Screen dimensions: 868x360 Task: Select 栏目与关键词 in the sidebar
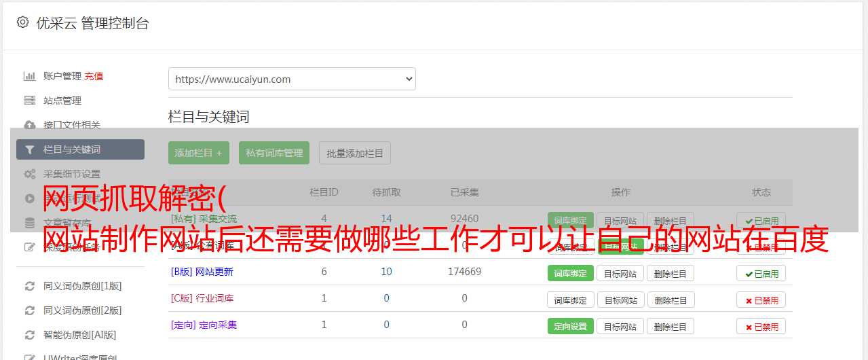coord(80,149)
